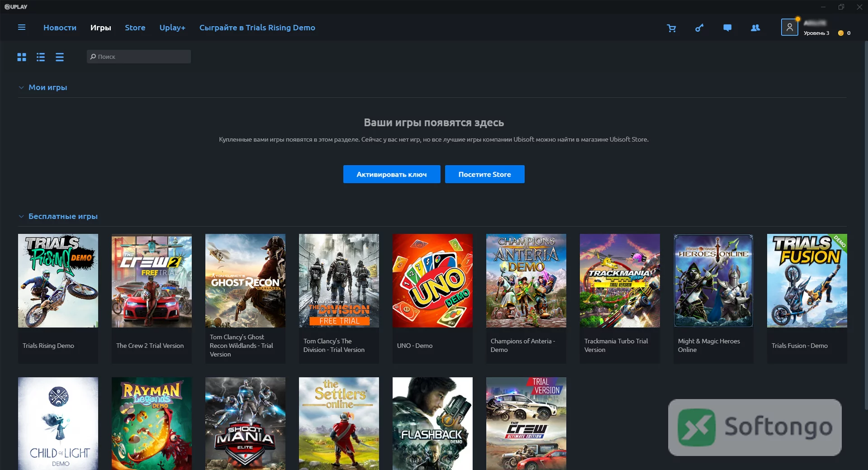
Task: Open Сыграйте в Trials Rising Demo link
Action: [257, 28]
